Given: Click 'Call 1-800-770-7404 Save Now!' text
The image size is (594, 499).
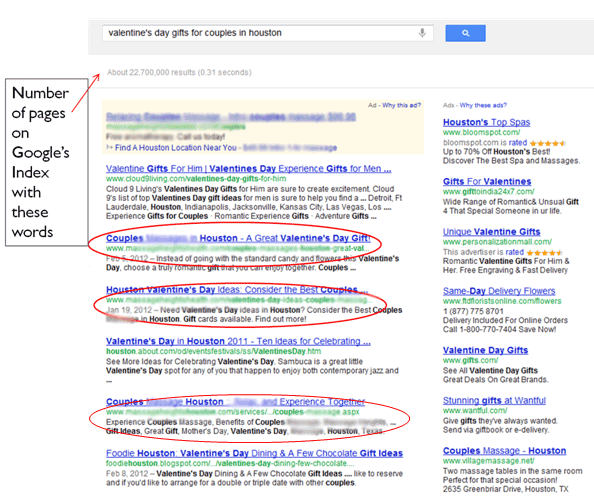Looking at the screenshot, I should point(499,330).
